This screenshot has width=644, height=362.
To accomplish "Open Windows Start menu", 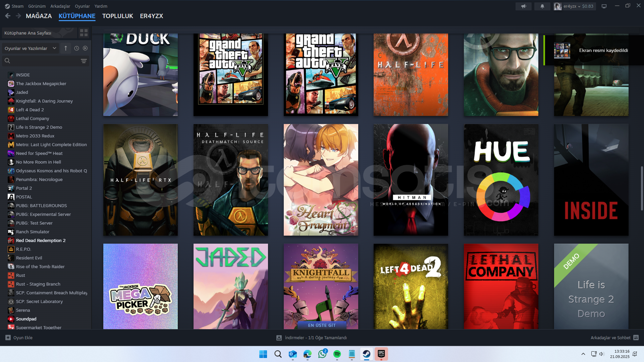I will tap(263, 354).
